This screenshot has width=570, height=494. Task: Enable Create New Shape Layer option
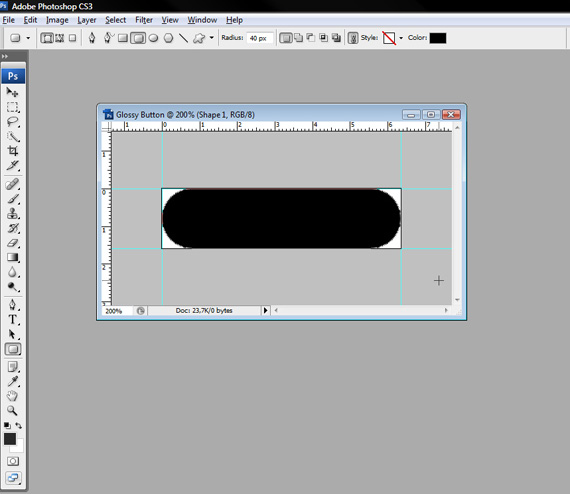coord(286,38)
